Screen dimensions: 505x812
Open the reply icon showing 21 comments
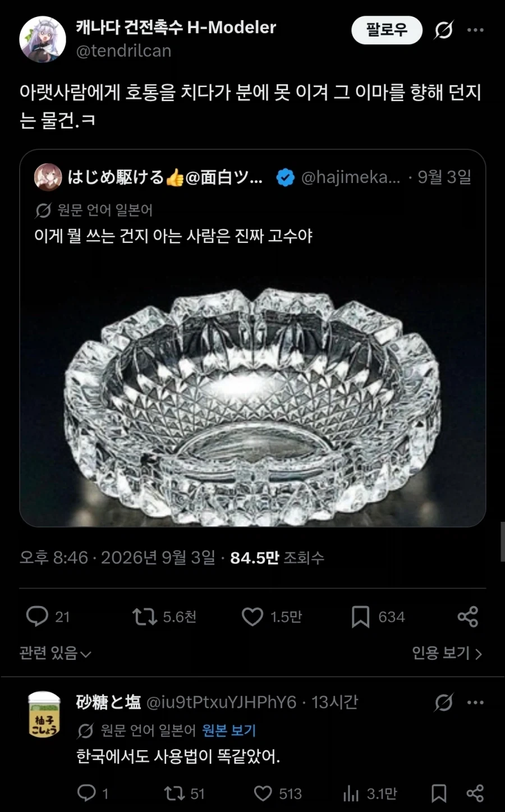tap(37, 616)
